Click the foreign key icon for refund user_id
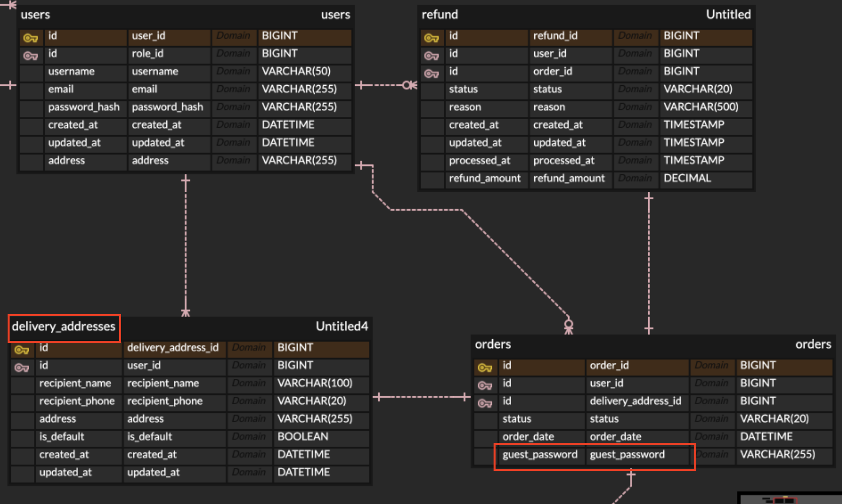This screenshot has height=504, width=842. [431, 56]
